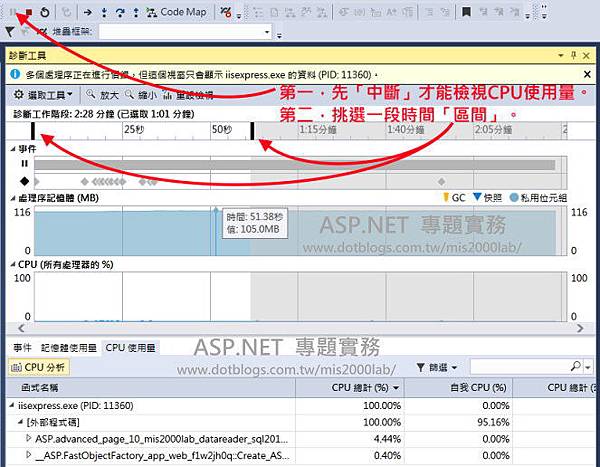Click the Step Out icon

tap(136, 13)
